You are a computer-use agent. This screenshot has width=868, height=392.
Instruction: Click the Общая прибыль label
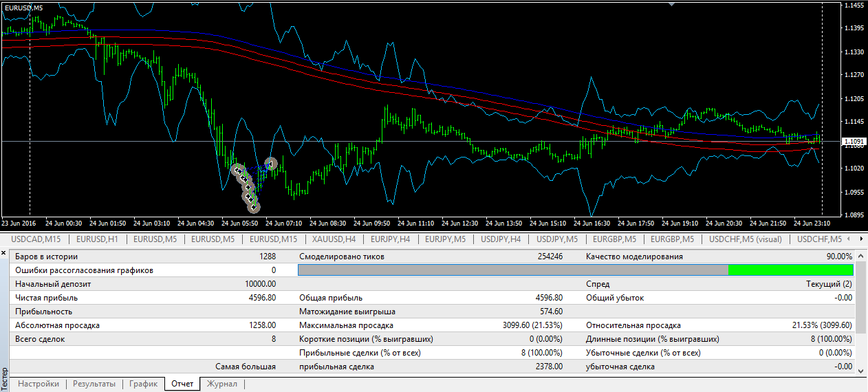pos(330,298)
